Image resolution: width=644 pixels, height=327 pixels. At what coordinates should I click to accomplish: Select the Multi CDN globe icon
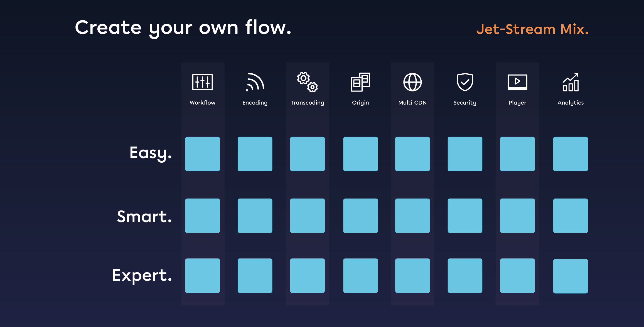[x=412, y=82]
